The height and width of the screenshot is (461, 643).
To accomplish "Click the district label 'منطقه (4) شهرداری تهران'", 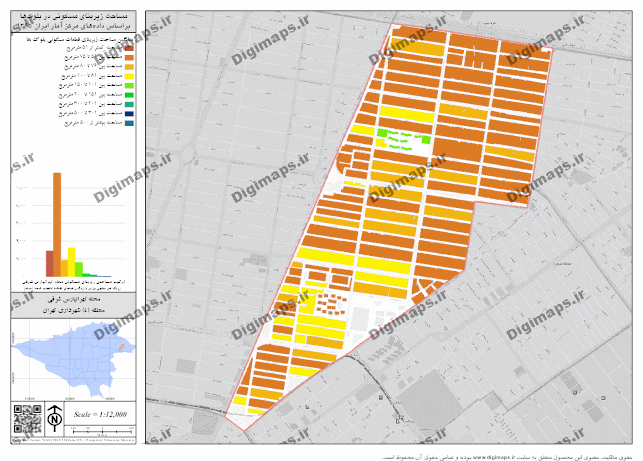I will (74, 310).
